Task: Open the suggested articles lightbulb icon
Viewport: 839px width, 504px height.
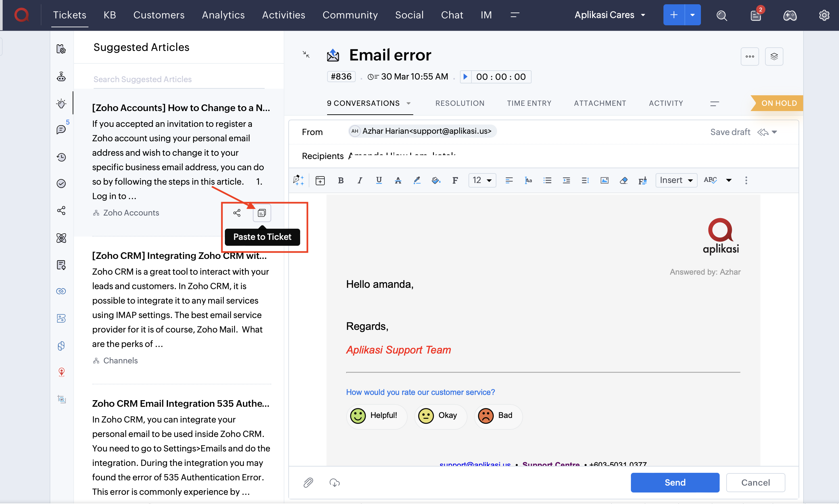Action: click(x=61, y=103)
